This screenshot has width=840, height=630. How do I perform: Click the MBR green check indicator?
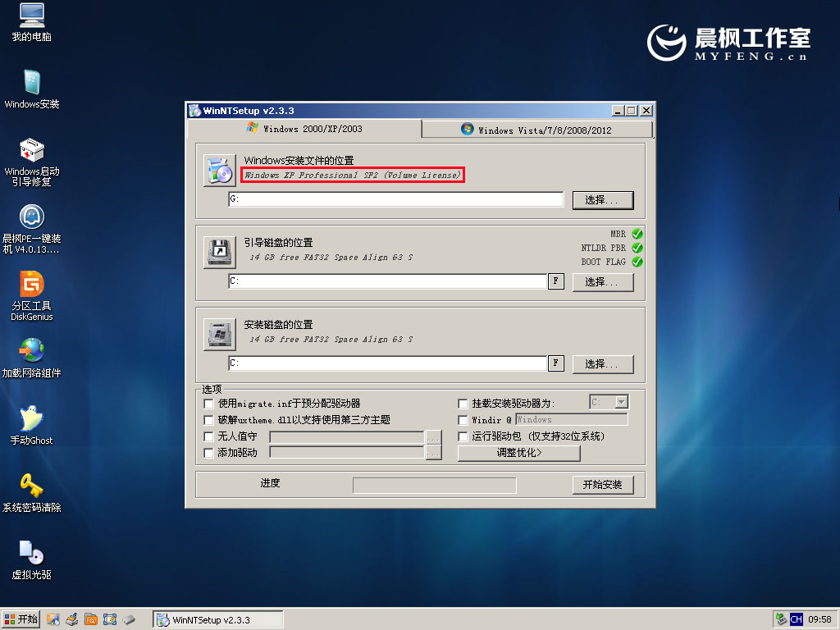[637, 234]
